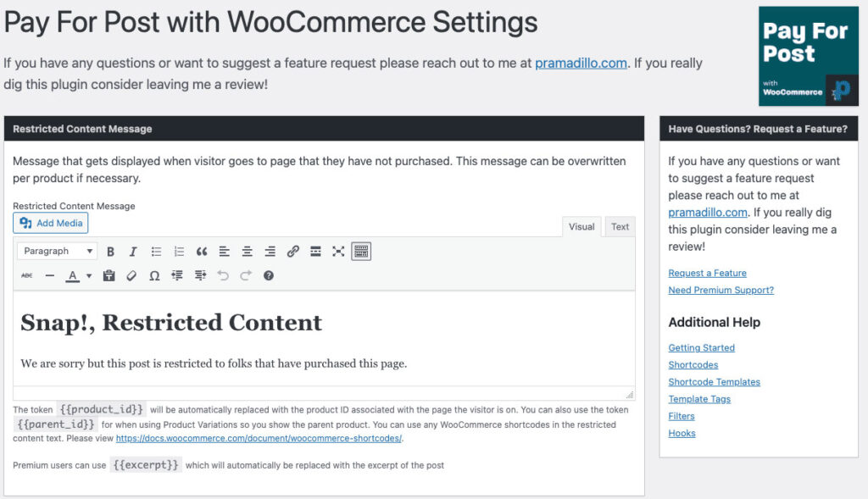Align text center
The height and width of the screenshot is (499, 868).
click(247, 252)
